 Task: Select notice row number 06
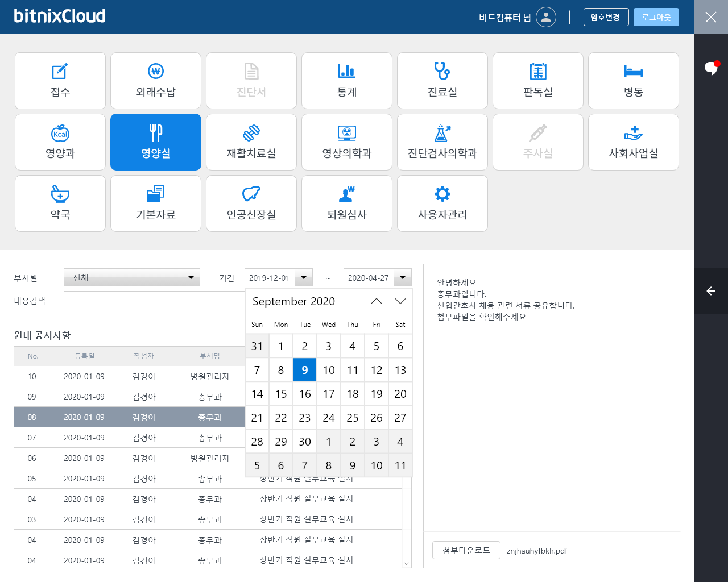click(130, 458)
